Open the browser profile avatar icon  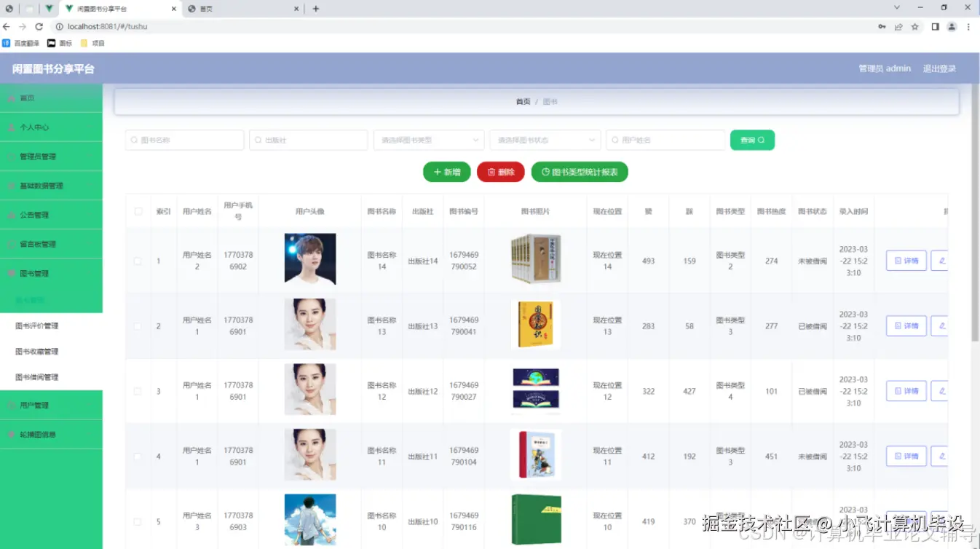pyautogui.click(x=952, y=26)
